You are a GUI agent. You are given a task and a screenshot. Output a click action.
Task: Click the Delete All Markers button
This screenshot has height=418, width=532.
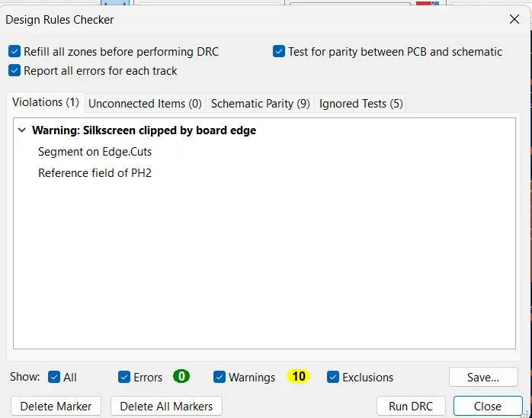166,406
